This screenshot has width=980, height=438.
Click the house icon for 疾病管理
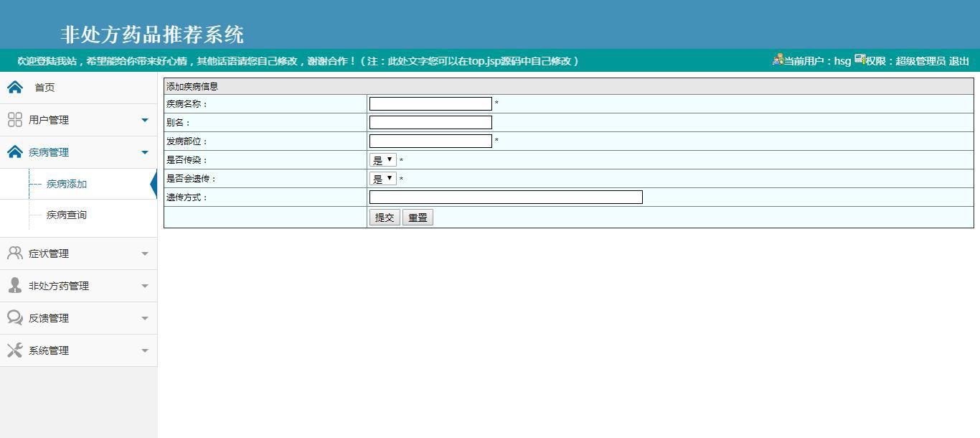(14, 152)
